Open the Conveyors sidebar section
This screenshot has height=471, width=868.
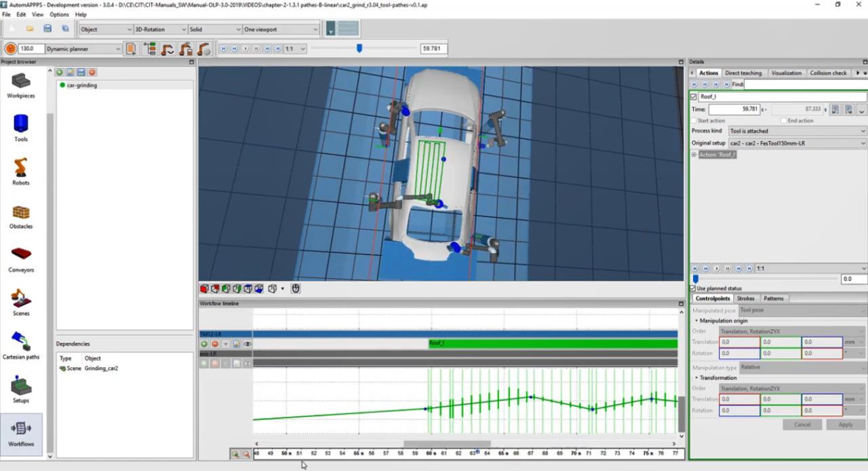point(21,259)
